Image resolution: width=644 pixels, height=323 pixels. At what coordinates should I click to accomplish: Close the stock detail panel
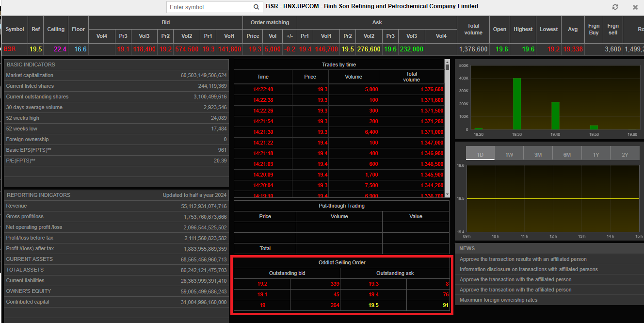pos(635,7)
